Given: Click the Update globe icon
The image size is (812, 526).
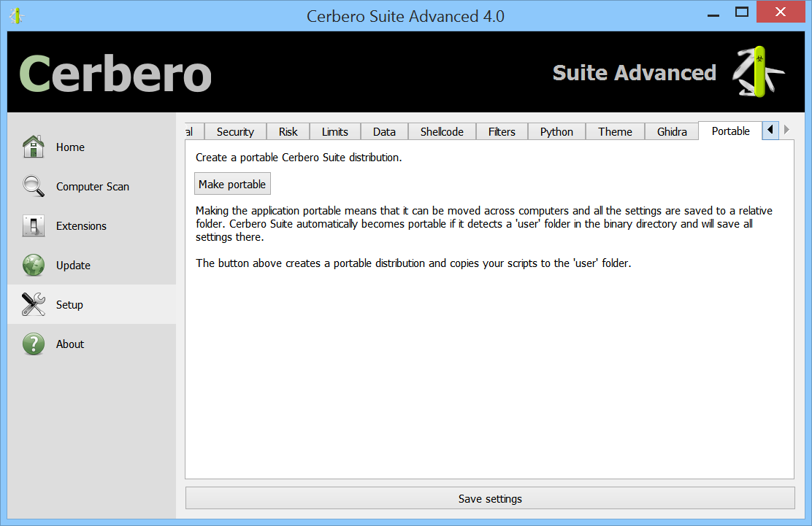Looking at the screenshot, I should [x=33, y=266].
